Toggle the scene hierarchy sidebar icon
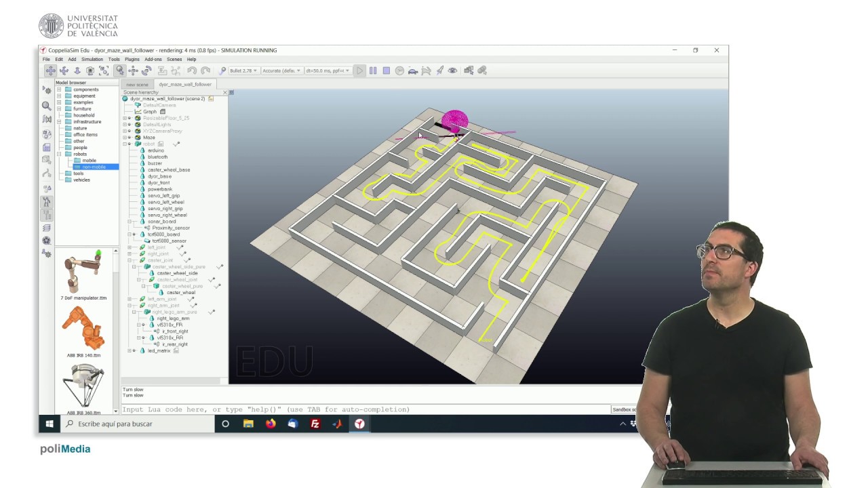The height and width of the screenshot is (488, 868). point(47,215)
